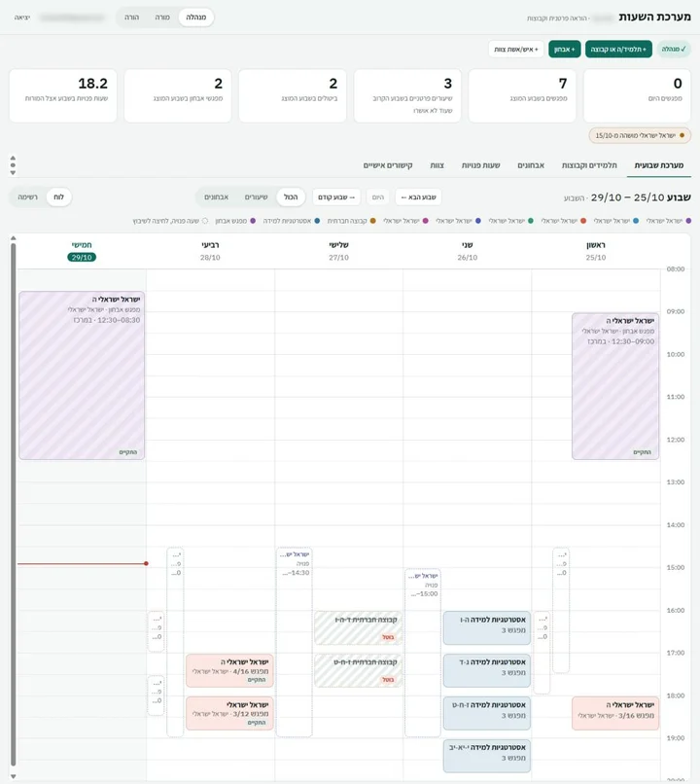Click the calendar scrollbar bottom arrow

pos(14,776)
